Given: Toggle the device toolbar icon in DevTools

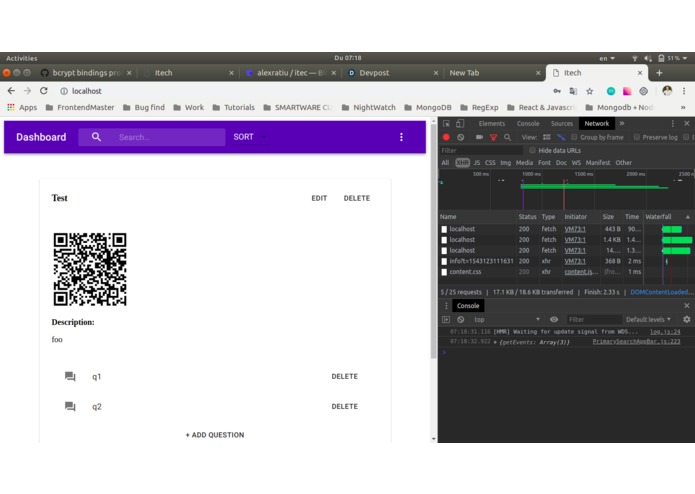Looking at the screenshot, I should (460, 124).
